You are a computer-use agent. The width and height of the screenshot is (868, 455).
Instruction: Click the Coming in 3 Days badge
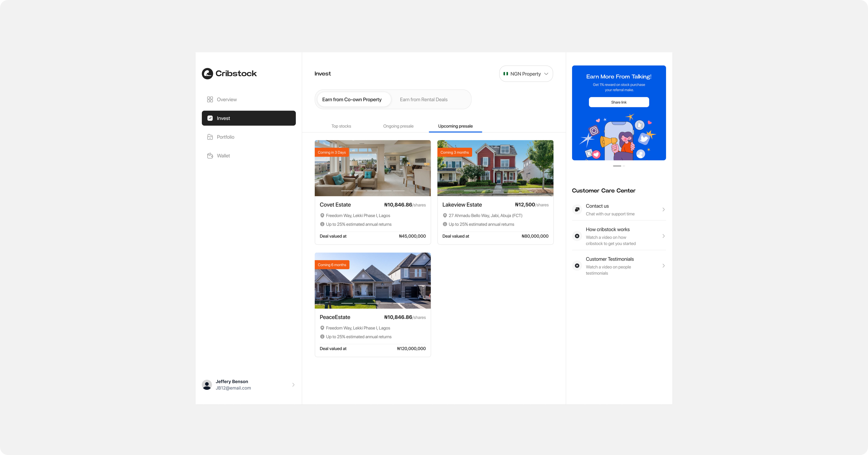pyautogui.click(x=332, y=152)
